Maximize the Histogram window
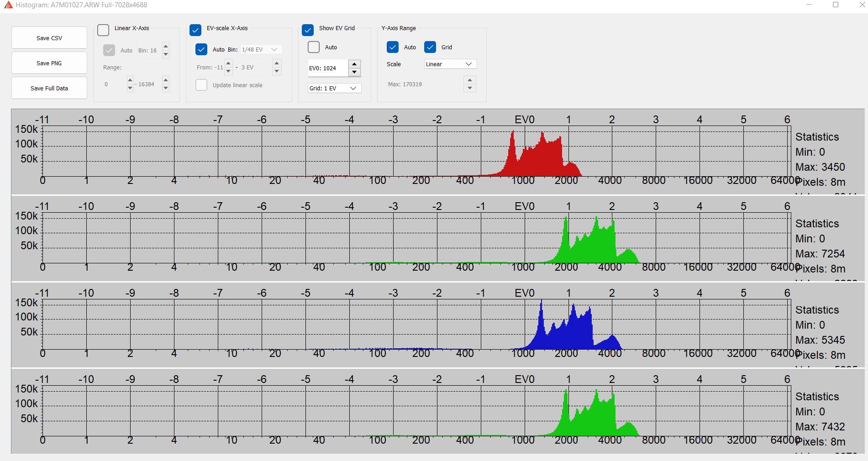The image size is (868, 461). click(836, 5)
